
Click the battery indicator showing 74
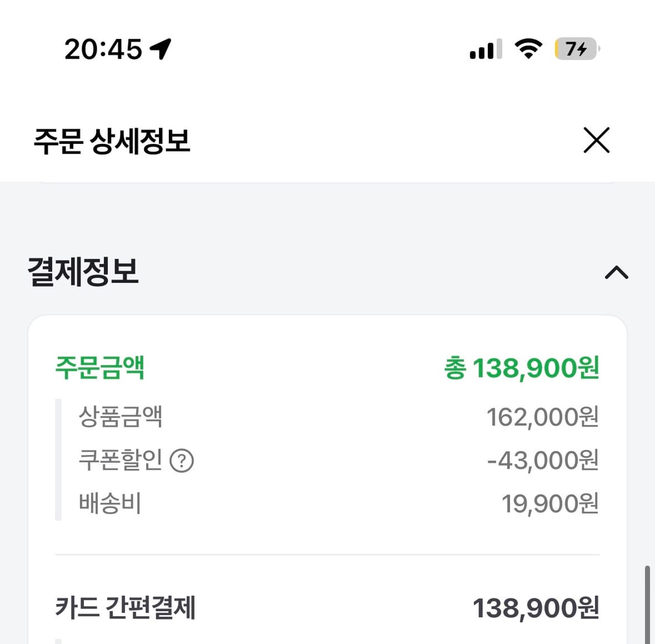[576, 49]
